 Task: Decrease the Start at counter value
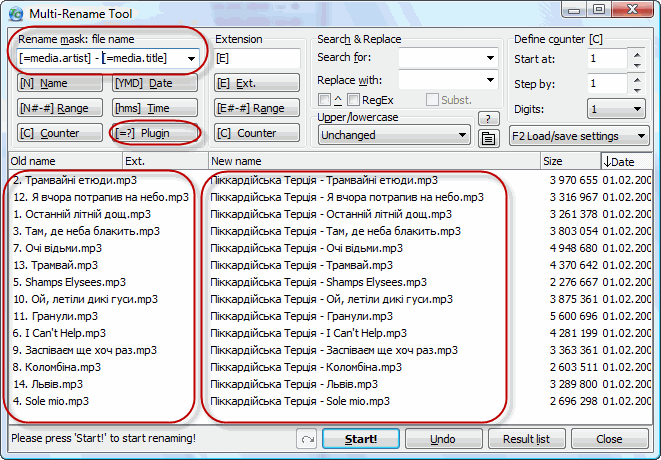[x=637, y=65]
